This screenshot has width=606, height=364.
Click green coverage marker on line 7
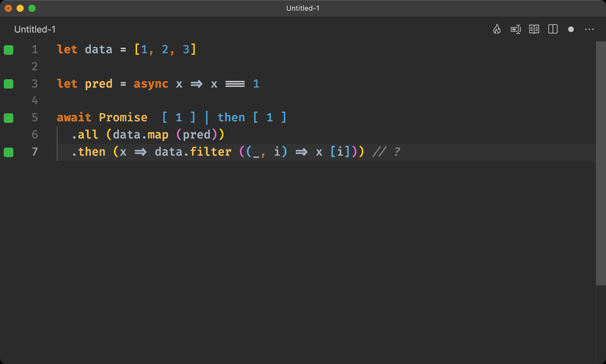tap(9, 152)
